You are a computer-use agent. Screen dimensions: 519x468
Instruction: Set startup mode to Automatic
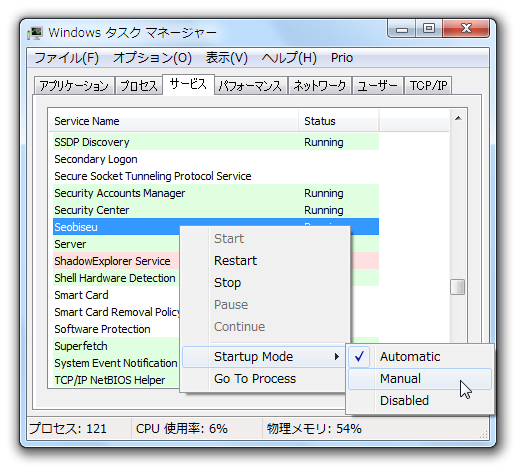420,357
